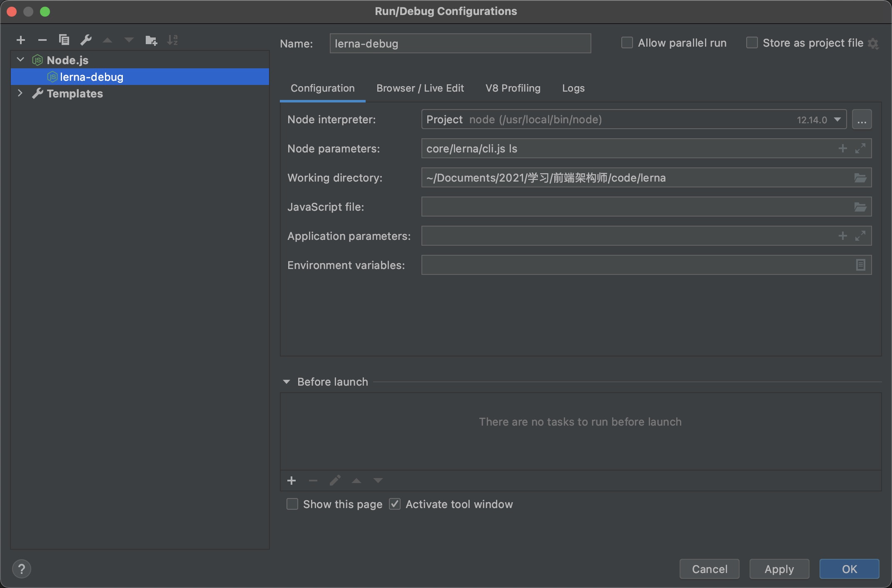Open the V8 Profiling tab
This screenshot has height=588, width=892.
(x=513, y=88)
